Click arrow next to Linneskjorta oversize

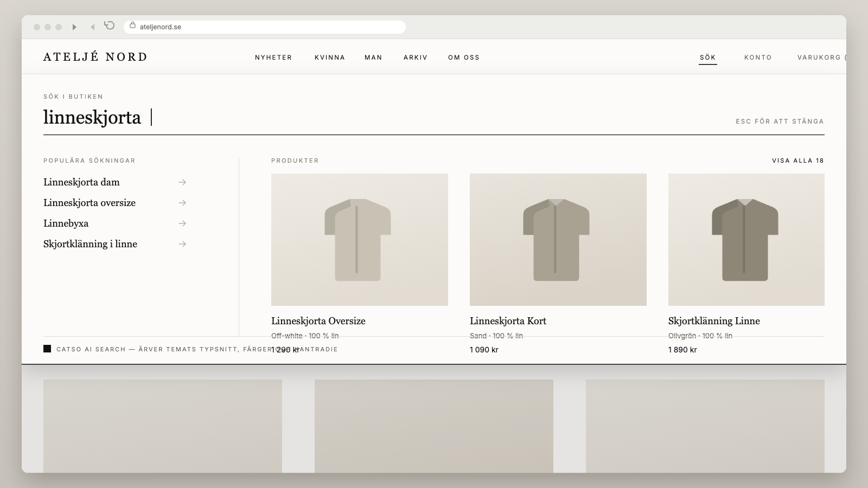(182, 203)
